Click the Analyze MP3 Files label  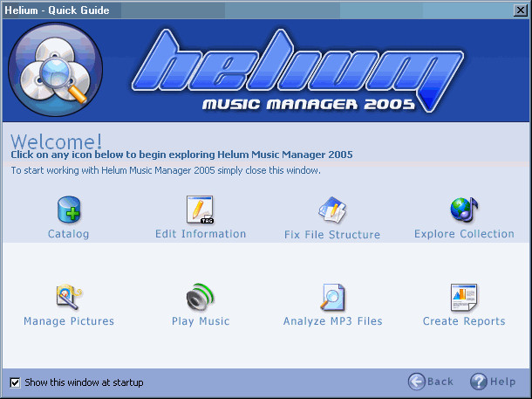(333, 321)
